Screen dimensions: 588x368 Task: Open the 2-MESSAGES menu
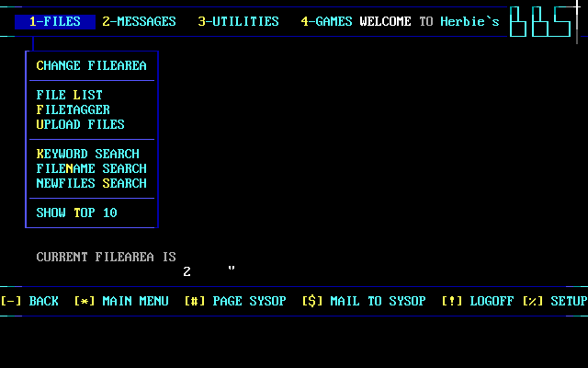[x=139, y=22]
